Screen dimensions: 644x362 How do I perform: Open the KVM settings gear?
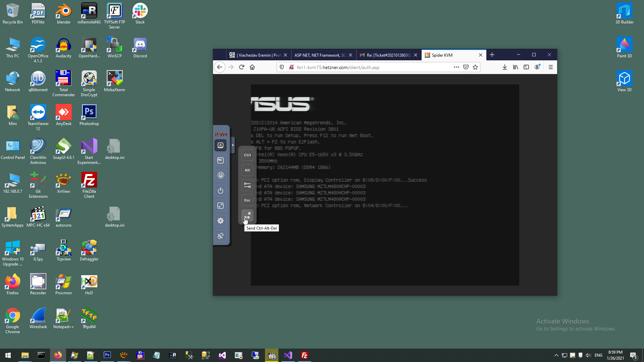(220, 221)
